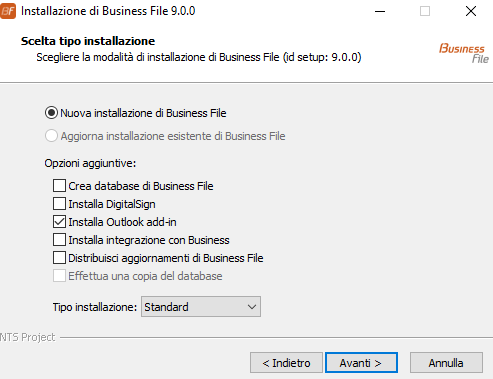Viewport: 493px width, 379px height.
Task: Go back with the Indietro button
Action: pyautogui.click(x=286, y=363)
